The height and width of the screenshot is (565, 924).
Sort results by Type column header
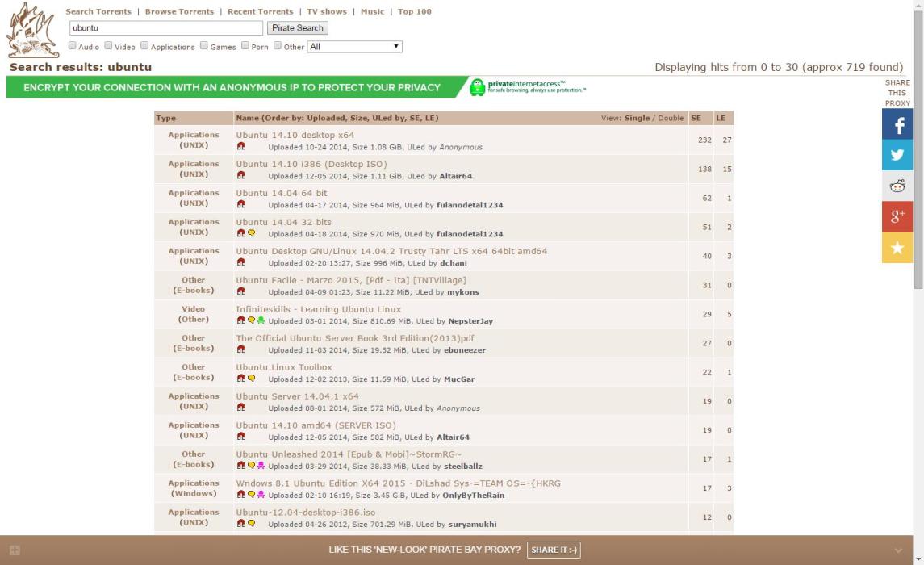click(166, 118)
